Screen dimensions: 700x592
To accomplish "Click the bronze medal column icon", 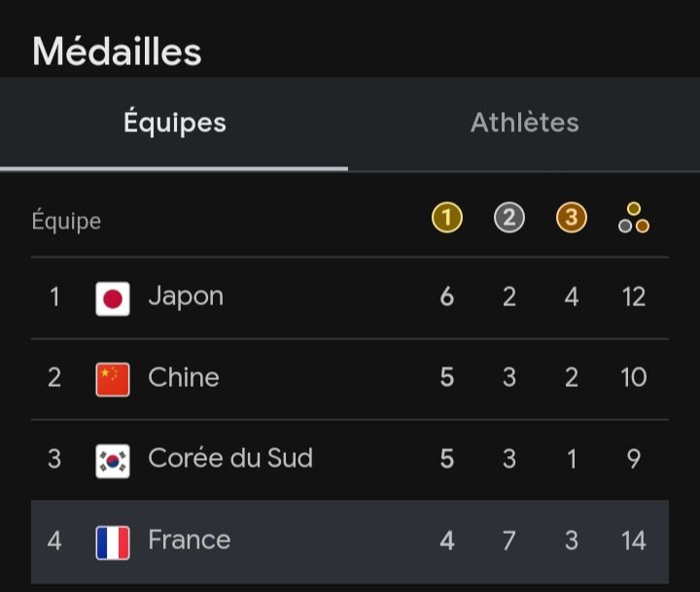I will 571,219.
